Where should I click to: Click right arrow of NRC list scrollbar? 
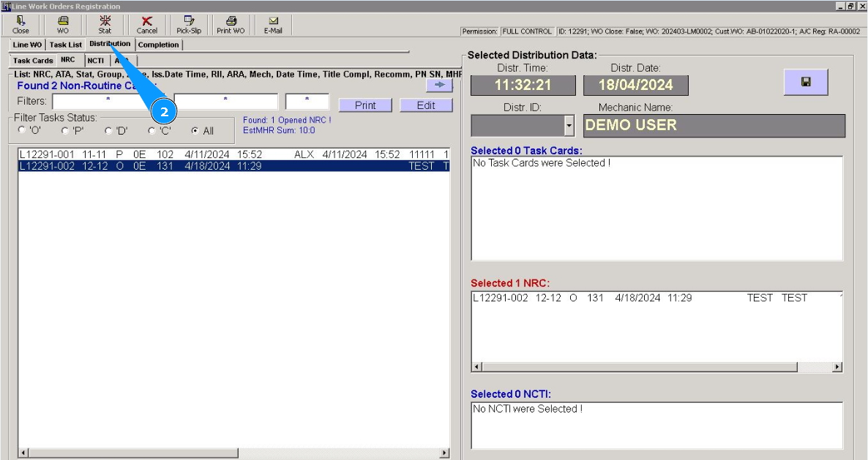coord(444,453)
